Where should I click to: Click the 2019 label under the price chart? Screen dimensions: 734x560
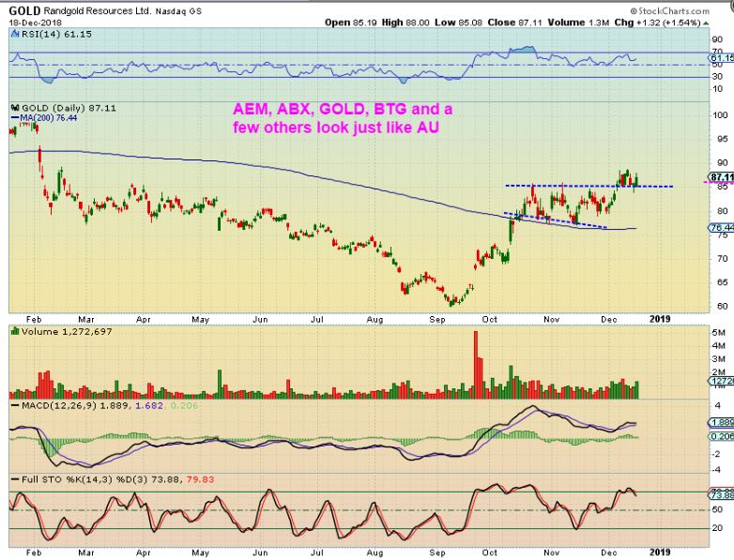tap(660, 319)
